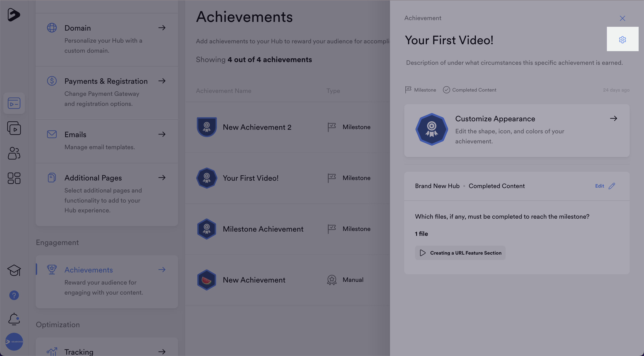Select Additional Pages menu item

(x=93, y=178)
